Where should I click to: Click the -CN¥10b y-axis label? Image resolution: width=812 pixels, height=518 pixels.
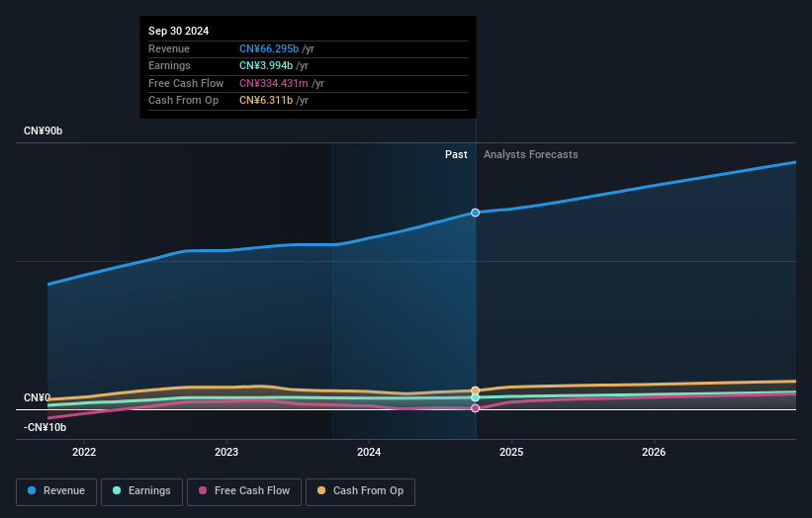point(45,427)
